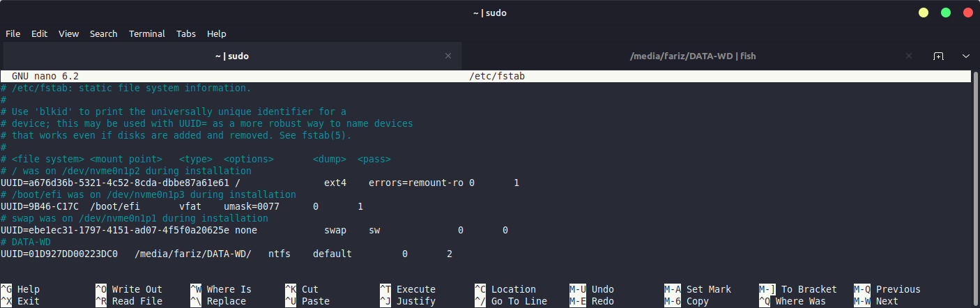The width and height of the screenshot is (980, 308).
Task: Open the Tabs menu
Action: pyautogui.click(x=186, y=33)
